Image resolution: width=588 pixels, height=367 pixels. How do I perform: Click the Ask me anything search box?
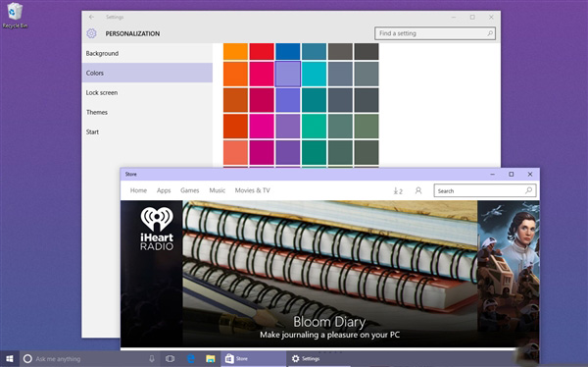point(90,359)
